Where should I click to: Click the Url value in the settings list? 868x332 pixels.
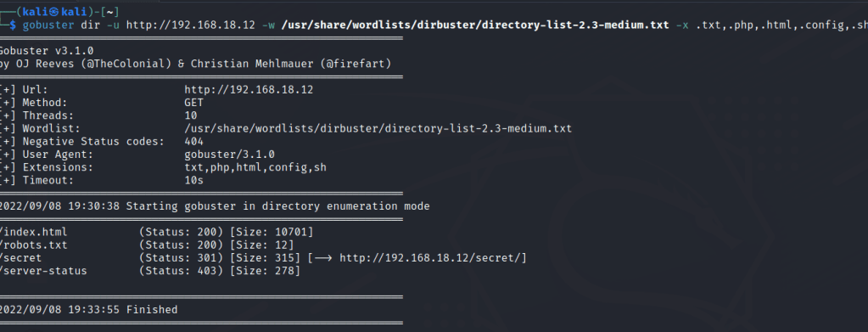coord(249,90)
